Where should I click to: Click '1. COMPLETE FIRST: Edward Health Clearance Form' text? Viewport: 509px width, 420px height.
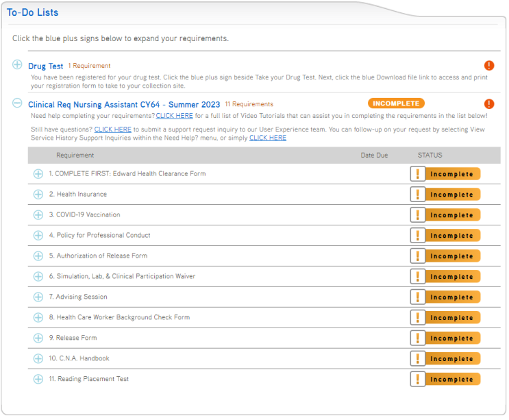[127, 173]
